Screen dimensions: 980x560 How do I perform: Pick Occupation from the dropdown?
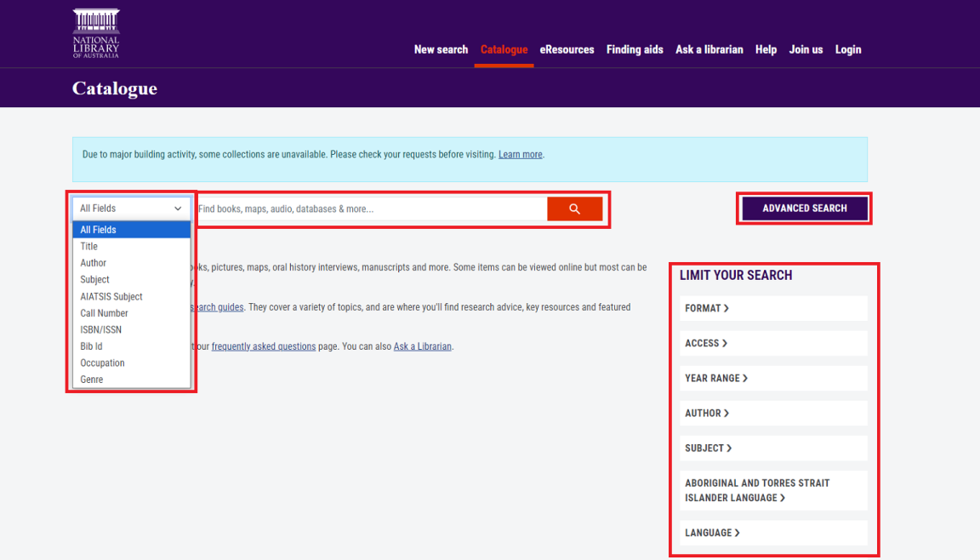pyautogui.click(x=131, y=363)
